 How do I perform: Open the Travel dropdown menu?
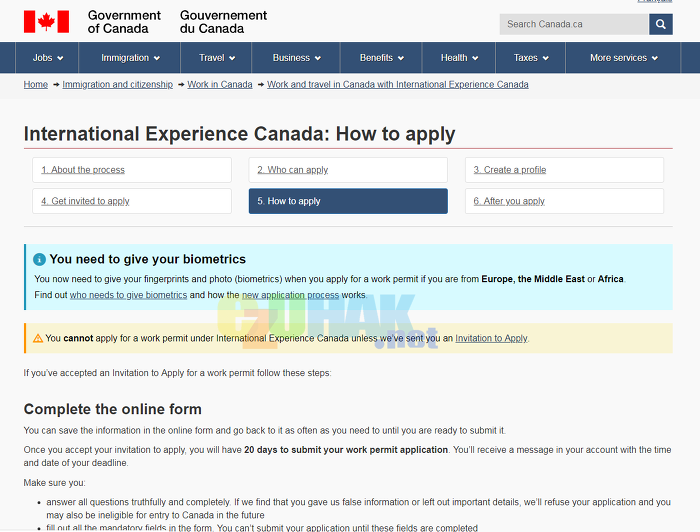point(217,58)
